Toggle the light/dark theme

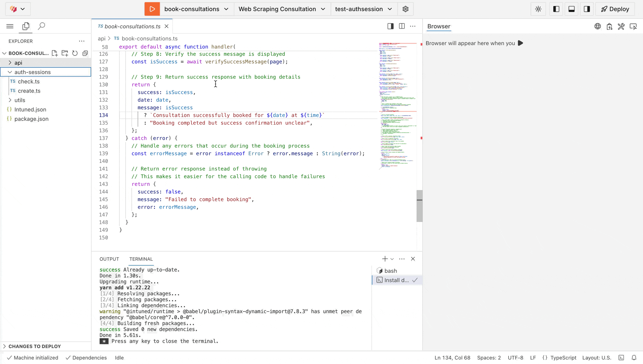click(538, 9)
